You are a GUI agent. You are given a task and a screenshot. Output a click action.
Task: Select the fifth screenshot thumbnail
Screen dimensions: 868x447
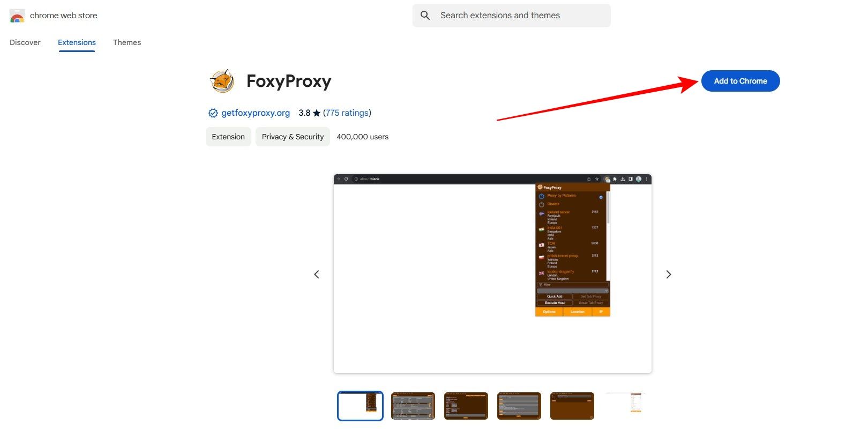572,406
